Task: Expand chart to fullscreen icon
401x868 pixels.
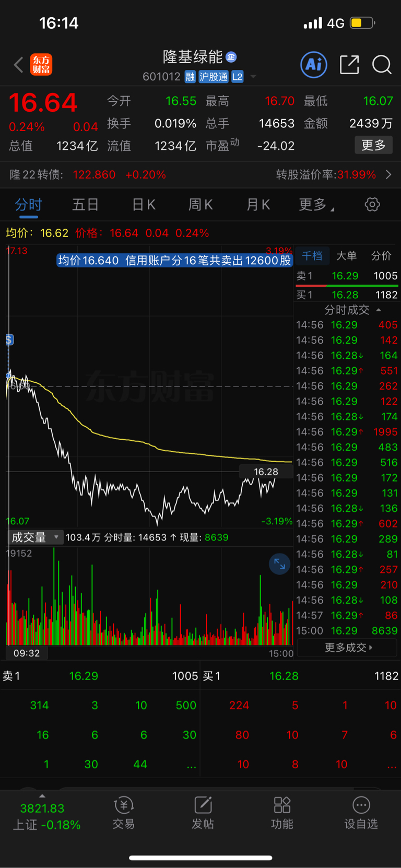Action: coord(279,564)
